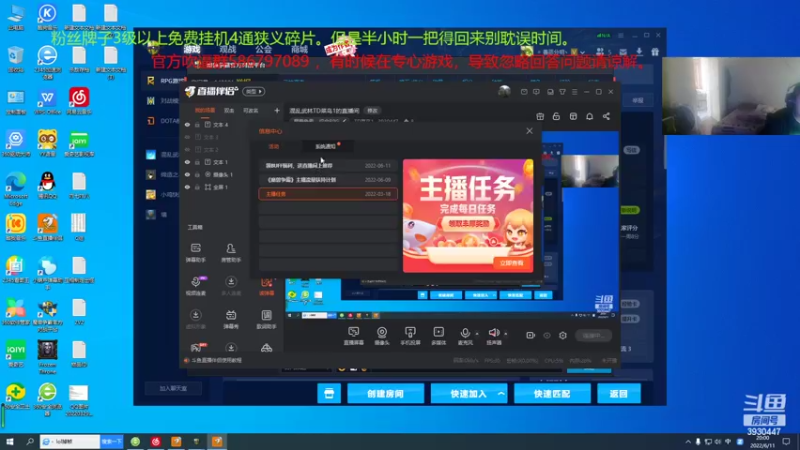Hide the 文本 1 source layer

pyautogui.click(x=187, y=162)
